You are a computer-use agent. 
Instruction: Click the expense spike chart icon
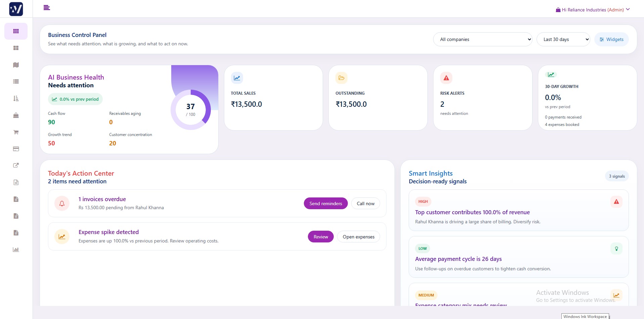tap(62, 237)
